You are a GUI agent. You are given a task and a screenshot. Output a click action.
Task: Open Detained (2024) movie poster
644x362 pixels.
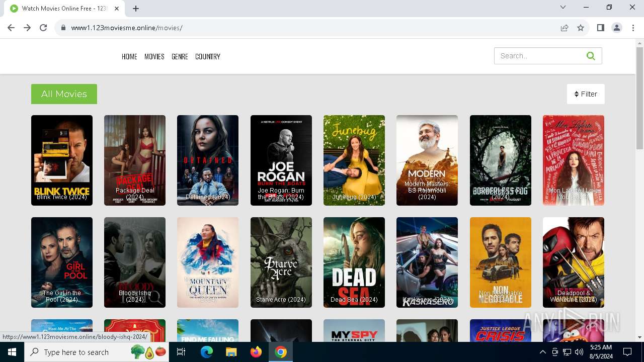tap(208, 160)
